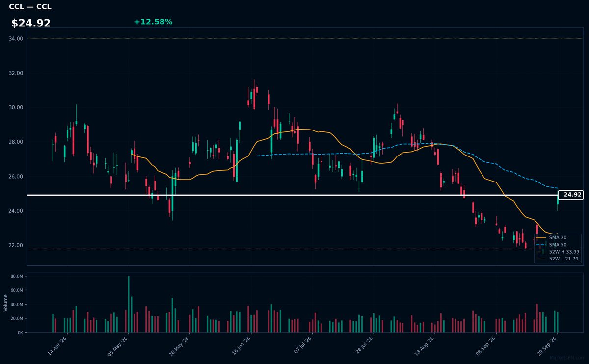Click the 80.0M volume axis label
Viewport: 589px width, 364px height.
coord(17,277)
